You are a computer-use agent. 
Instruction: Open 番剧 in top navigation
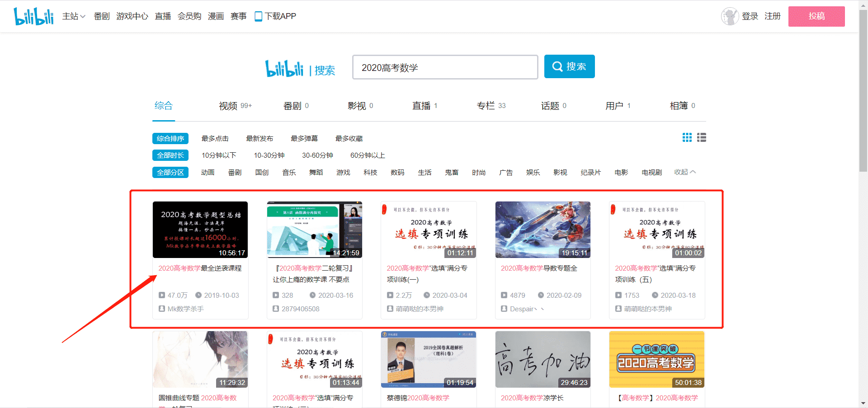pos(102,16)
